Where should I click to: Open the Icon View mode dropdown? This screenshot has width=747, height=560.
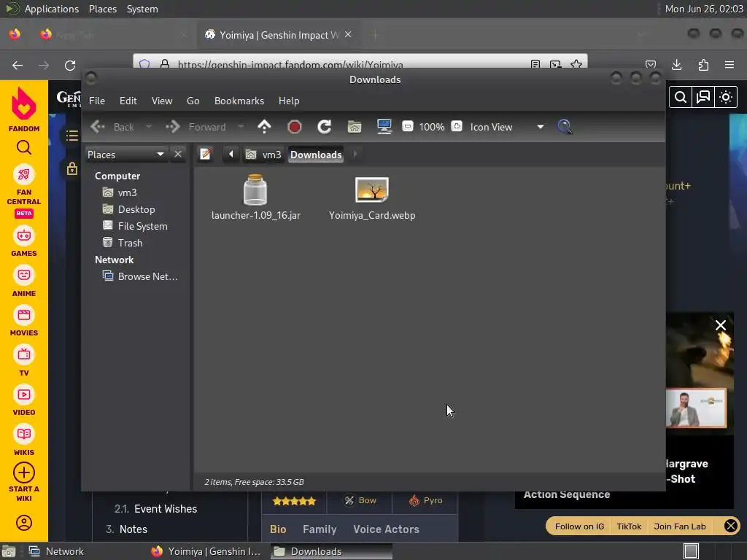coord(507,127)
